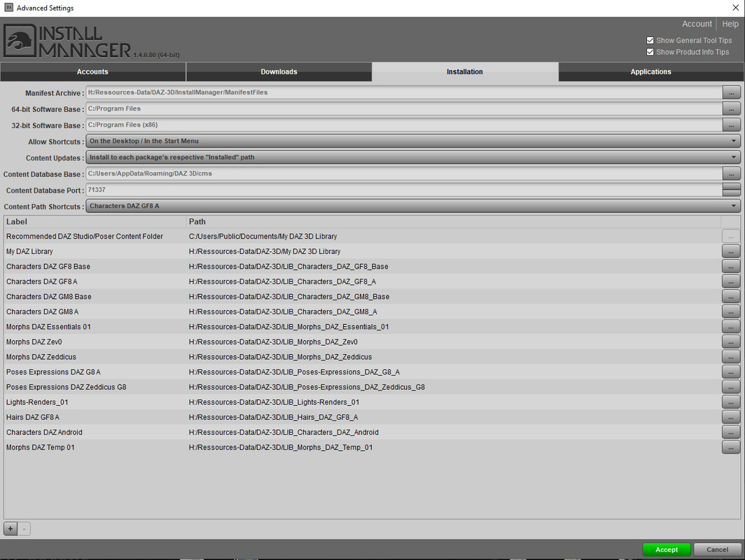Open the Help link
This screenshot has height=560, width=745.
pyautogui.click(x=730, y=24)
